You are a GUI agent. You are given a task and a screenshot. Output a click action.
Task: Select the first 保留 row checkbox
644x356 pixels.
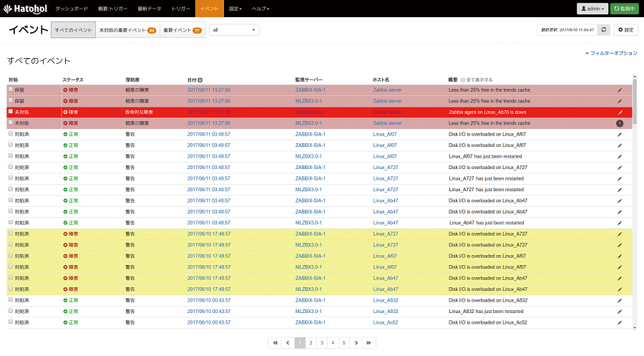[10, 90]
